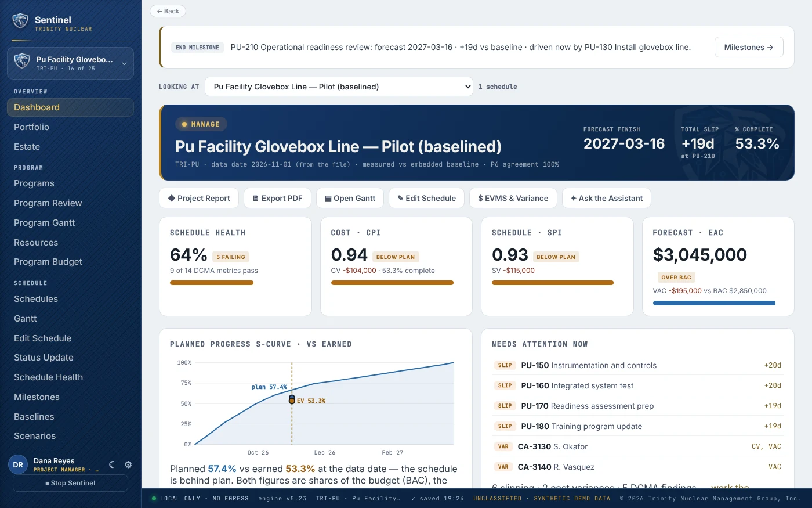Go back using the Back button
812x508 pixels.
point(168,11)
